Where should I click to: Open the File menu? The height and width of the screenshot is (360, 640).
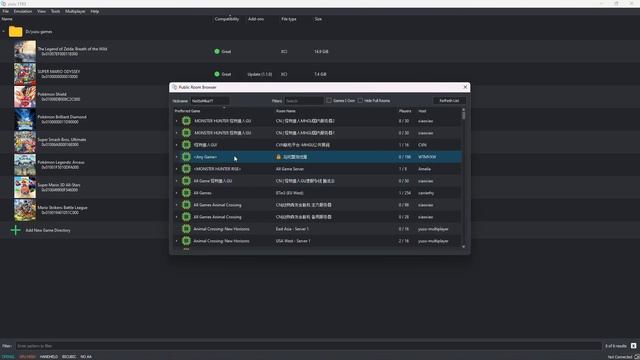(5, 11)
